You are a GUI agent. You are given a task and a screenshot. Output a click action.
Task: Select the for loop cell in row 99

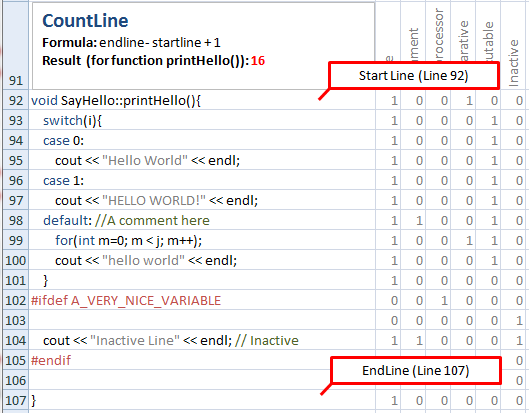202,240
